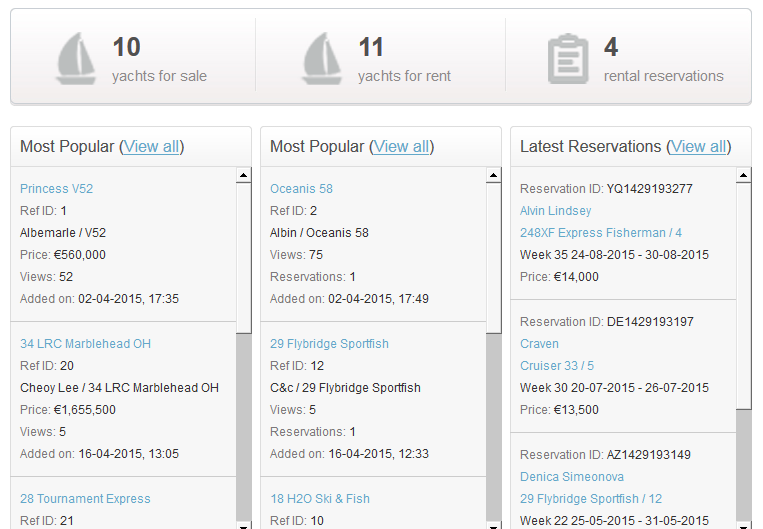Viewport: 763px width, 529px height.
Task: Click the price €14,000
Action: [x=576, y=277]
